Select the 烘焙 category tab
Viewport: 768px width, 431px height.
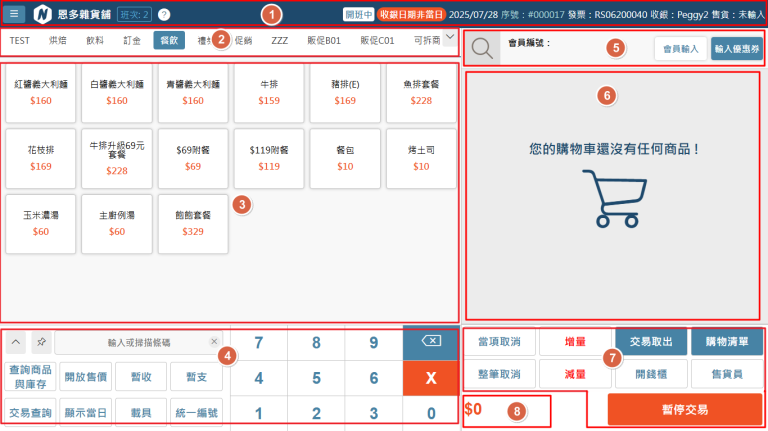click(x=58, y=40)
